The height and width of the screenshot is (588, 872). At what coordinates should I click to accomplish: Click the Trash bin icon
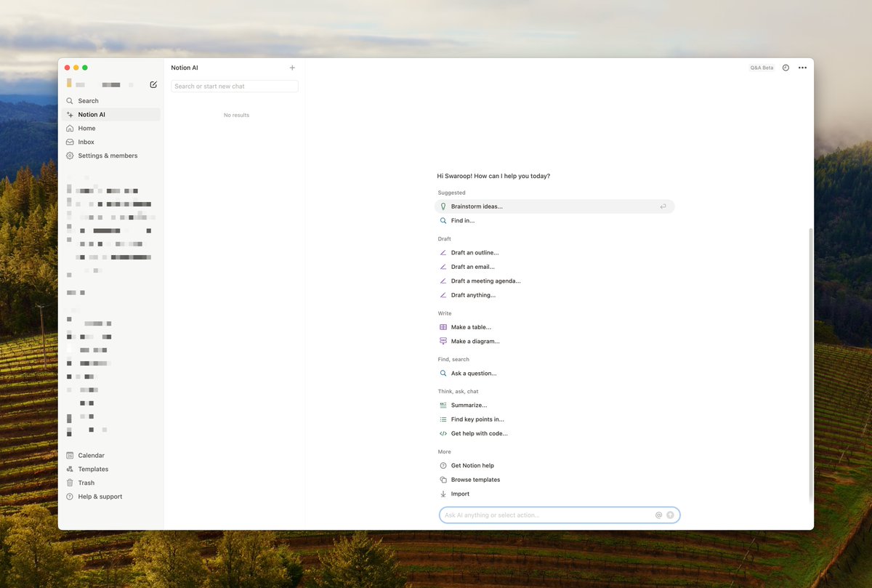[x=70, y=483]
